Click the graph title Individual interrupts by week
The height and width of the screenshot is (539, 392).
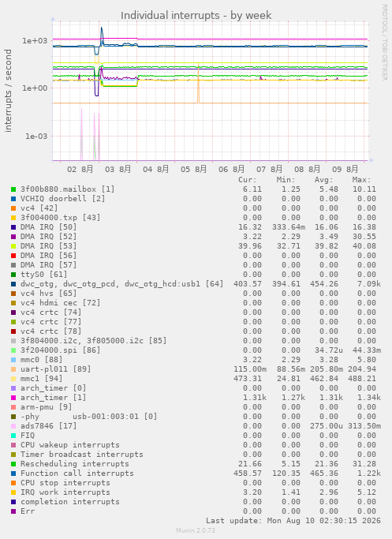196,16
